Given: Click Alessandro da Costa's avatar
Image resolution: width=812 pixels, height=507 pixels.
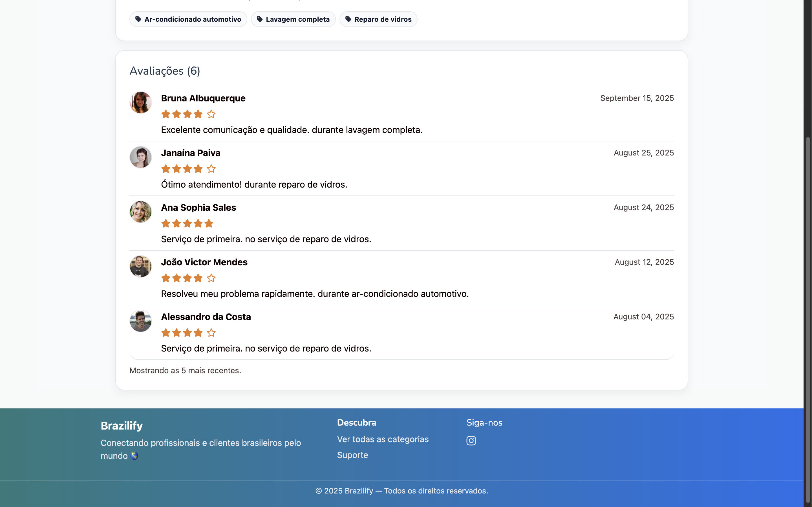Looking at the screenshot, I should pos(141,321).
